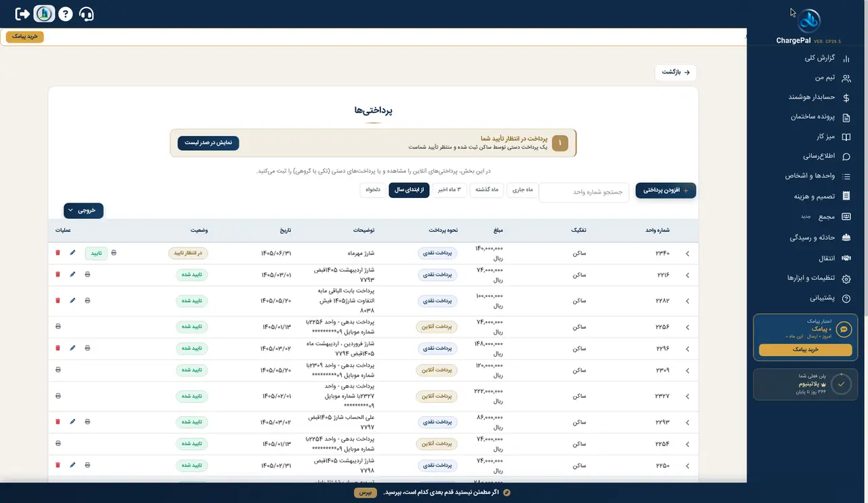Expand the row for unit ۲۲۵۶
The image size is (868, 503).
687,327
